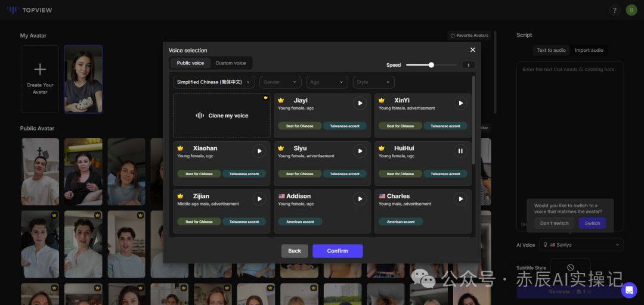Play the Charles voice sample
This screenshot has height=305, width=644.
[x=460, y=198]
